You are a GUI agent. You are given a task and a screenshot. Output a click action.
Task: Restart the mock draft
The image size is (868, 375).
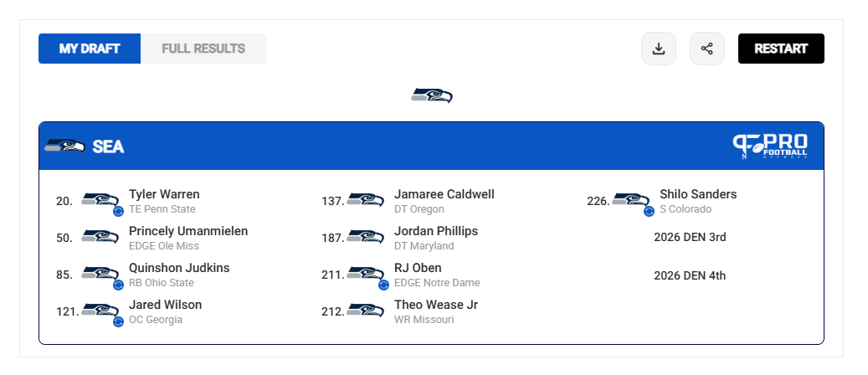[x=781, y=49]
